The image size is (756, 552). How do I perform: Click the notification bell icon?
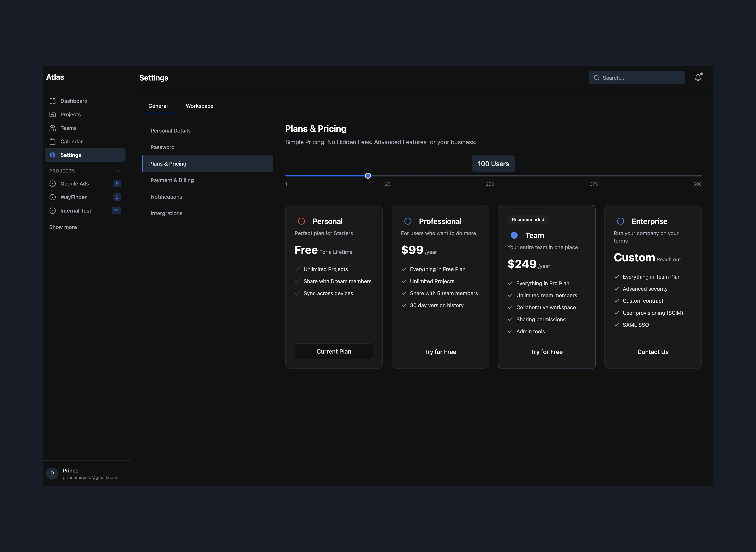point(698,77)
